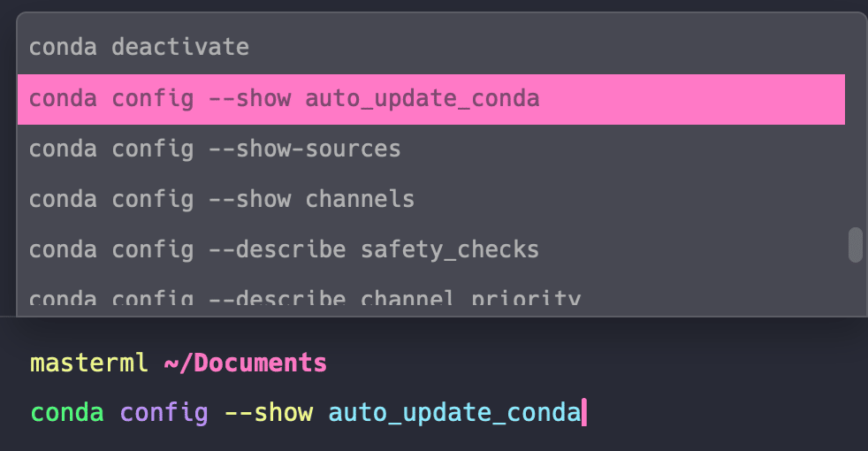This screenshot has width=868, height=451.
Task: Click scrollbar track below the thumb
Action: (856, 288)
